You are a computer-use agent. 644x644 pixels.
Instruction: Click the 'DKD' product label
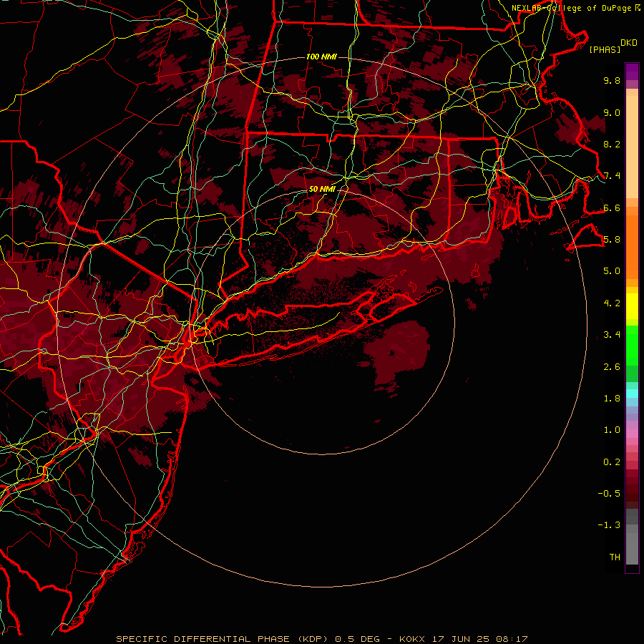[x=629, y=43]
